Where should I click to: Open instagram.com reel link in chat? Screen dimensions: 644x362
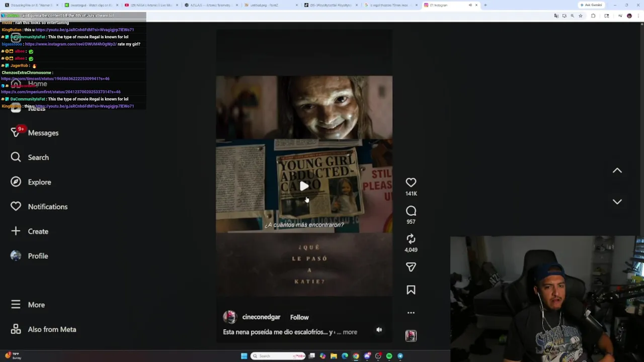[x=70, y=44]
